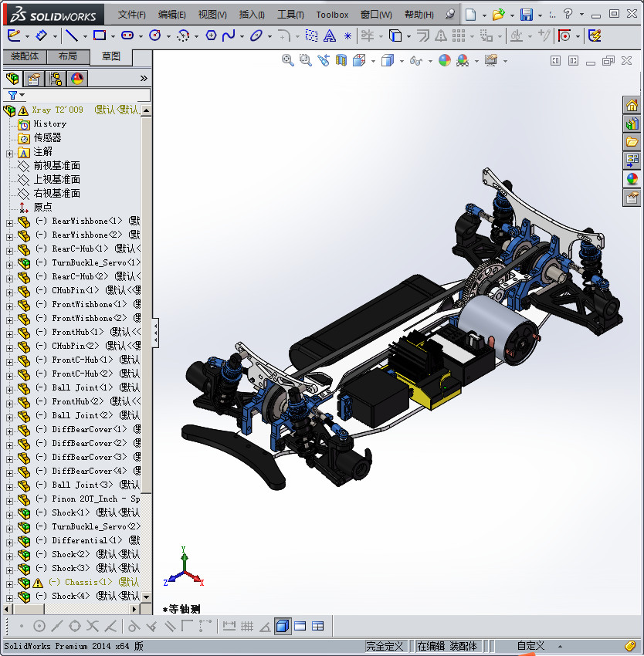Select the Smart Dimension tool

click(x=42, y=36)
